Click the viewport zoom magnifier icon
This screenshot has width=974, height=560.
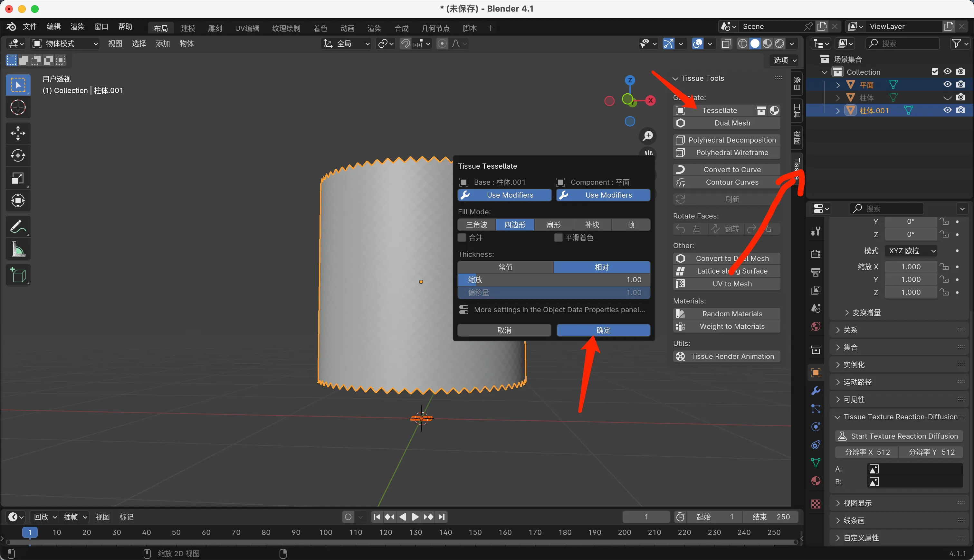click(x=648, y=136)
